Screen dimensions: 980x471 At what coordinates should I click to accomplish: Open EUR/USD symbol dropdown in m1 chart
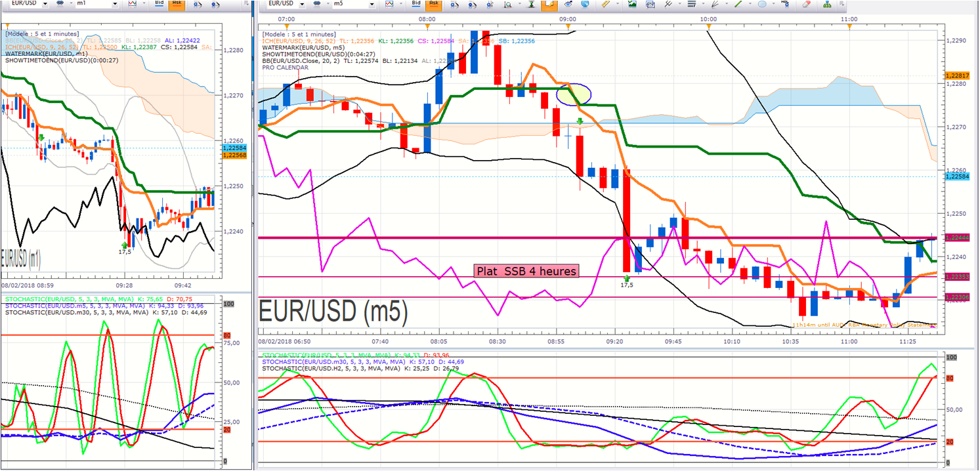45,5
